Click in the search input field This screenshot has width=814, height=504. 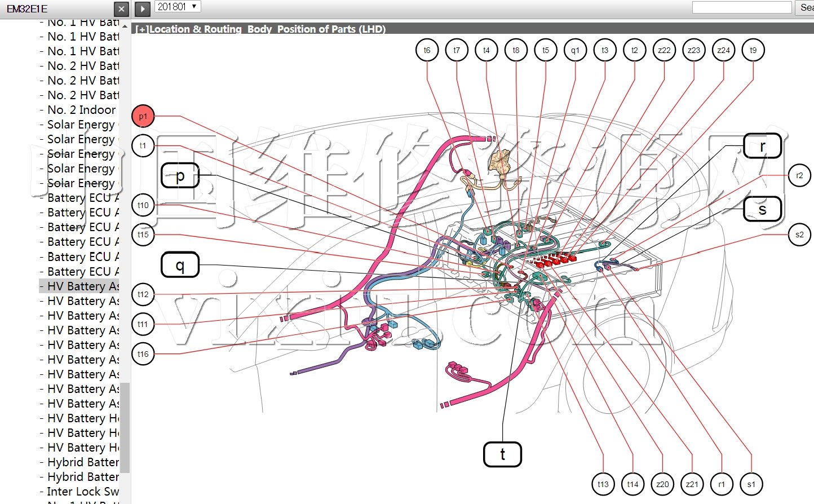pyautogui.click(x=741, y=7)
